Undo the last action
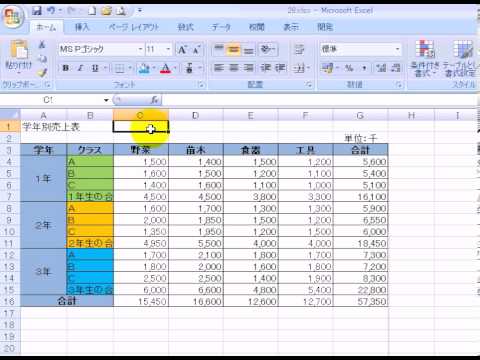The image size is (480, 360). pyautogui.click(x=51, y=11)
